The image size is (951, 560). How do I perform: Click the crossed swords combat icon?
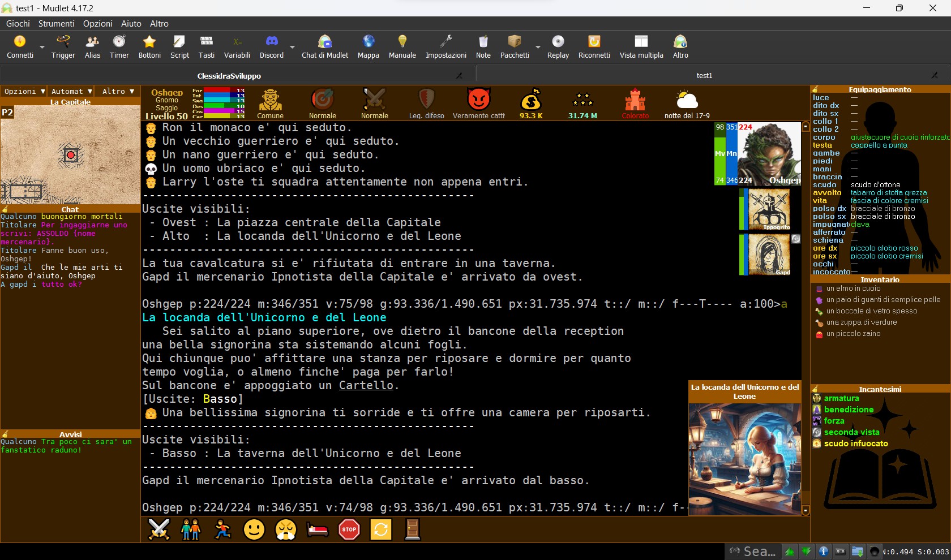158,529
